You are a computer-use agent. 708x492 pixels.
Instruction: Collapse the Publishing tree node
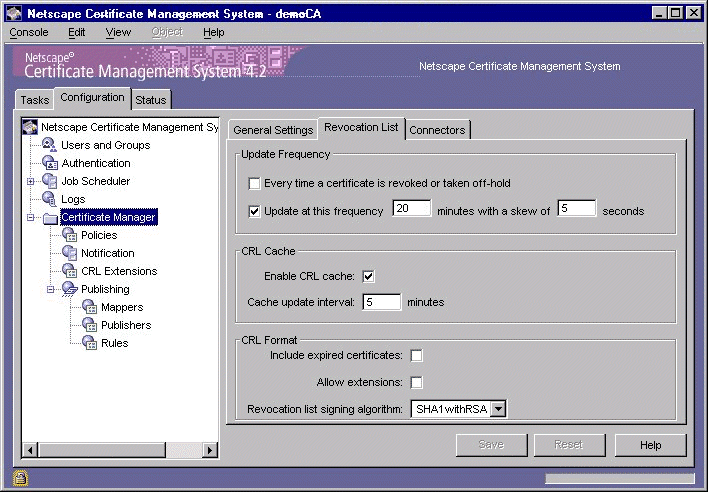(x=51, y=289)
